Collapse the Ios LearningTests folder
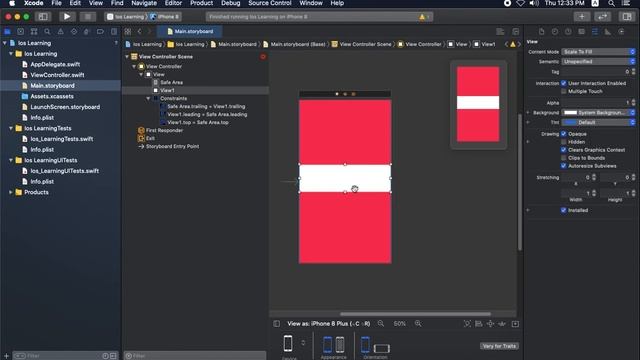The height and width of the screenshot is (360, 640). [11, 128]
